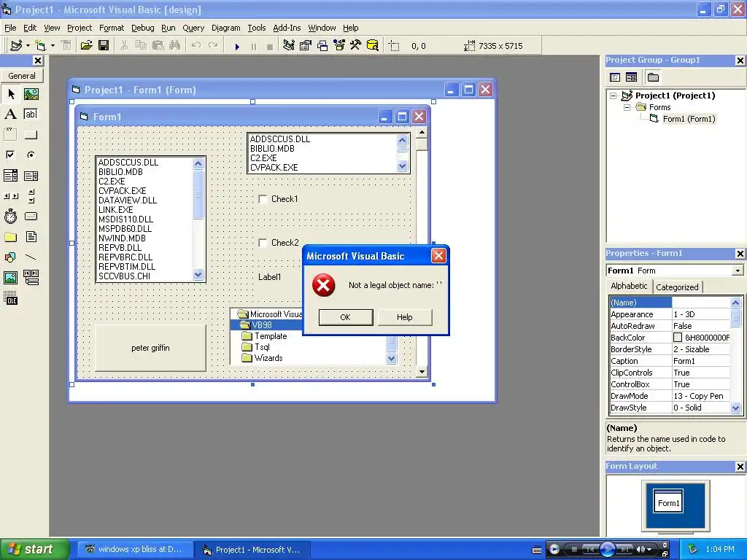
Task: Open the Debug menu
Action: tap(143, 28)
